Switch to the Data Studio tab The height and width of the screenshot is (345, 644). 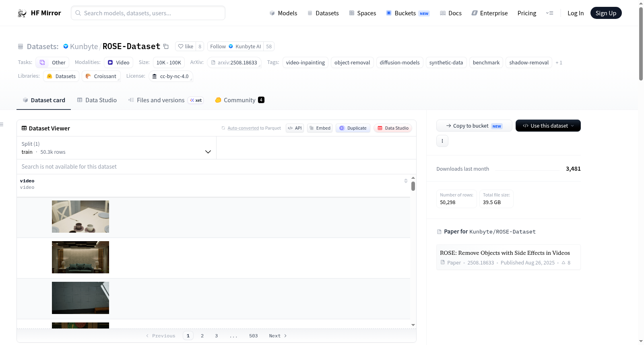pos(97,100)
